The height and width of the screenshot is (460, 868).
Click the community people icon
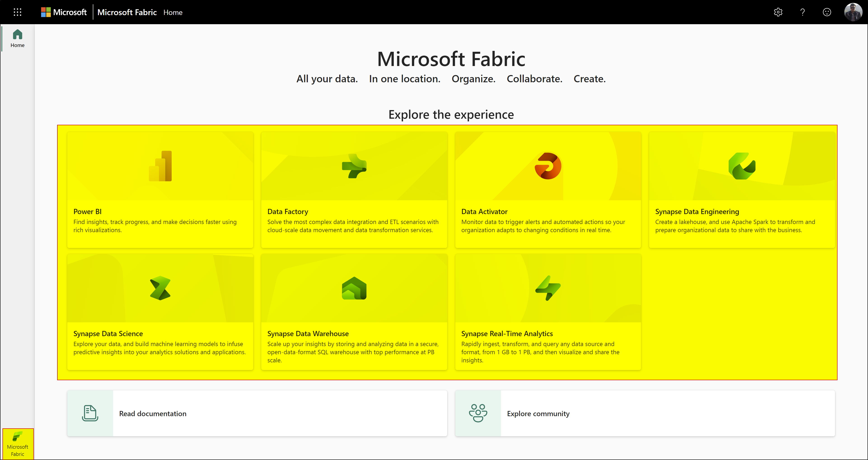(478, 413)
